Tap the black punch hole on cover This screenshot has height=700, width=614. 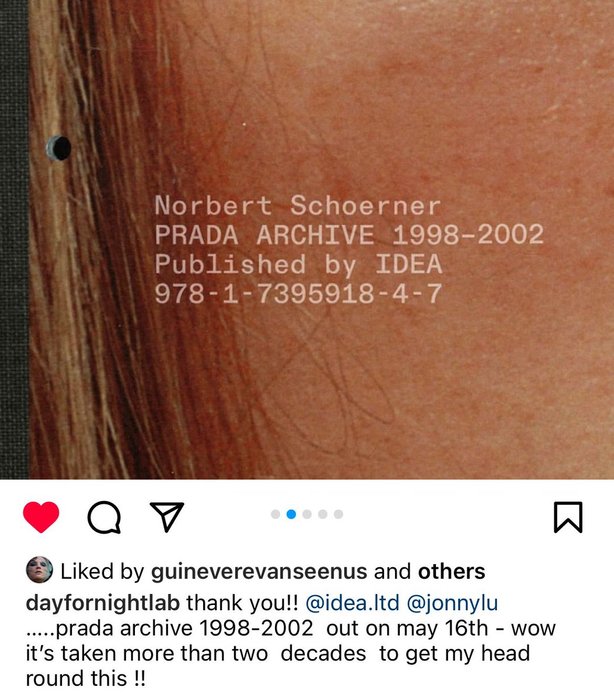coord(59,148)
